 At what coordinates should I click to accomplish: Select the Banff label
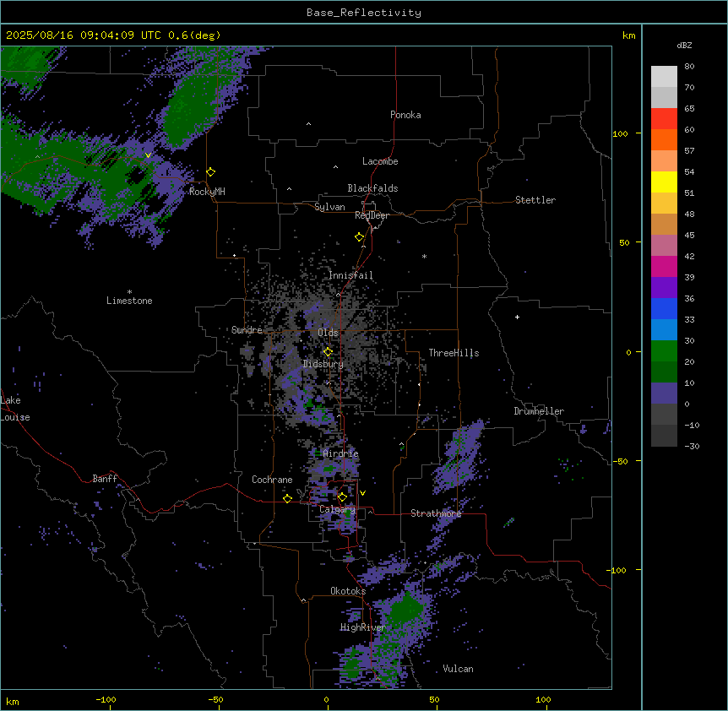[105, 479]
